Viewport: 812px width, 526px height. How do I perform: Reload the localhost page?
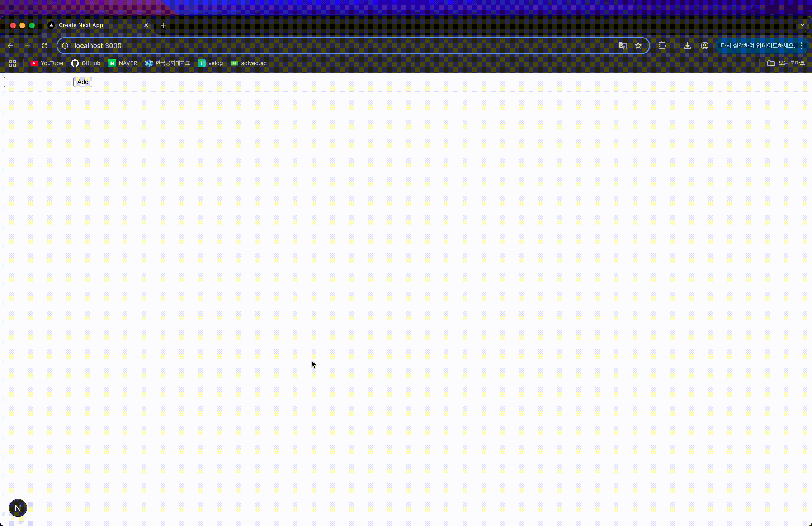pyautogui.click(x=45, y=46)
